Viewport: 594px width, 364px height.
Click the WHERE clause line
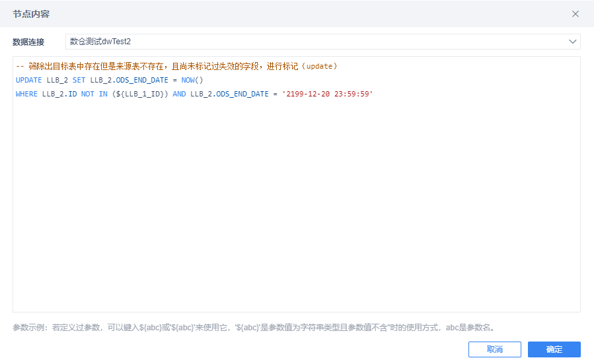point(194,94)
